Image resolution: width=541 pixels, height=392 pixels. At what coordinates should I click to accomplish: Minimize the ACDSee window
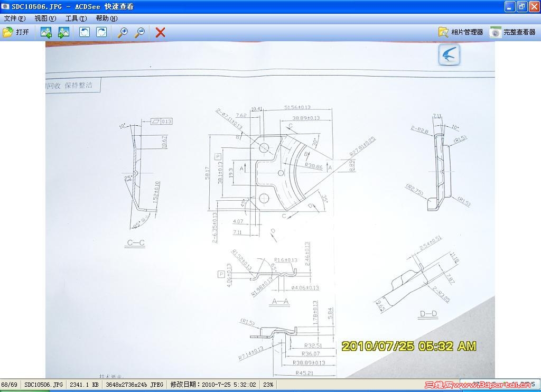510,6
